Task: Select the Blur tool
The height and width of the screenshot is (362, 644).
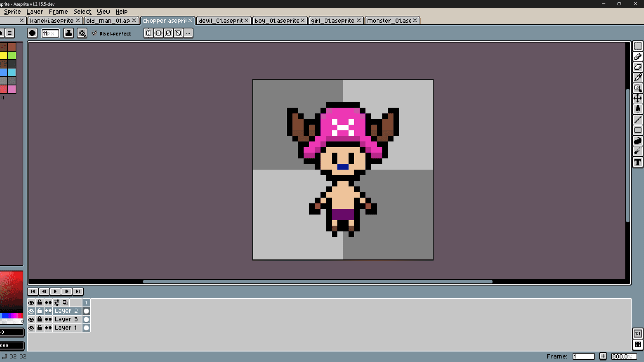Action: pyautogui.click(x=638, y=152)
